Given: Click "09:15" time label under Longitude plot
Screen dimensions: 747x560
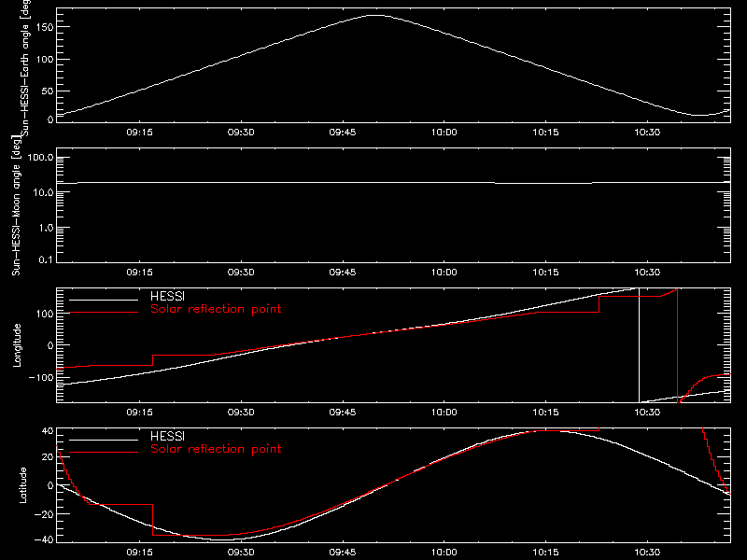Looking at the screenshot, I should (139, 413).
